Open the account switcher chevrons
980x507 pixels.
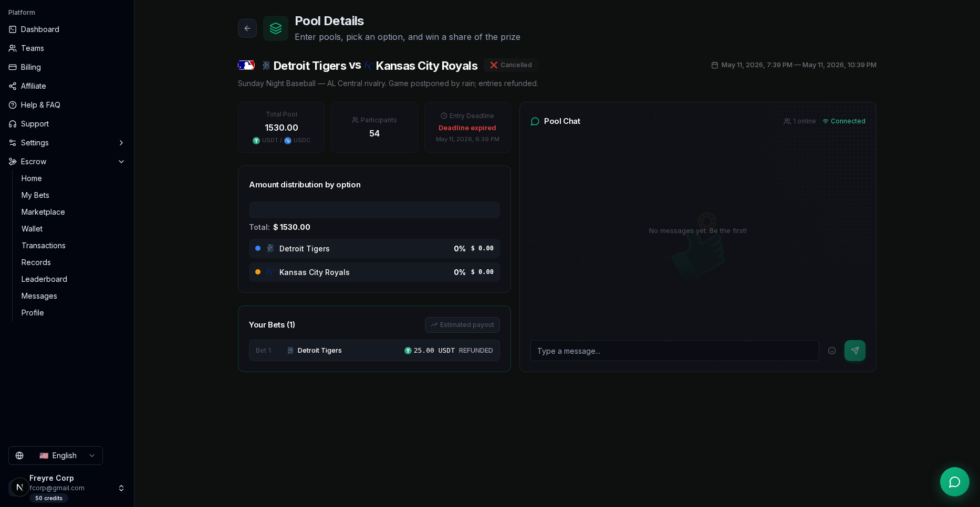coord(121,488)
